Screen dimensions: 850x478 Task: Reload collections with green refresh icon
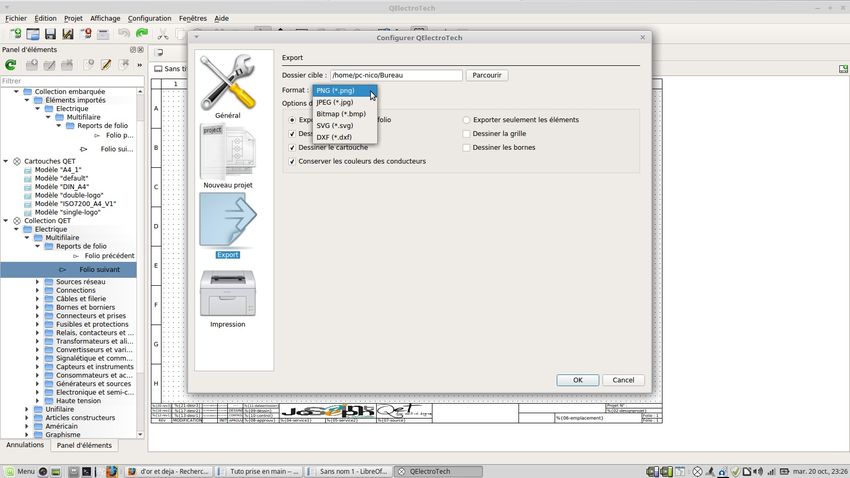(x=11, y=65)
